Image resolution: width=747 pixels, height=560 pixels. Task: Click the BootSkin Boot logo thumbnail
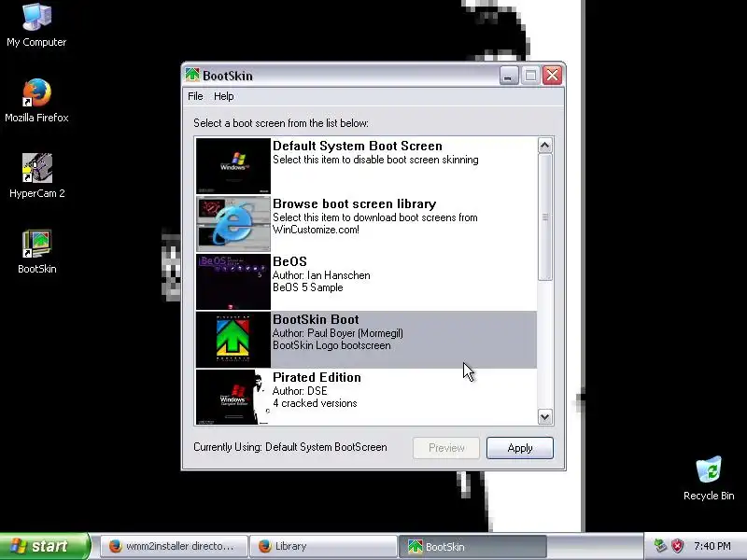pos(233,340)
